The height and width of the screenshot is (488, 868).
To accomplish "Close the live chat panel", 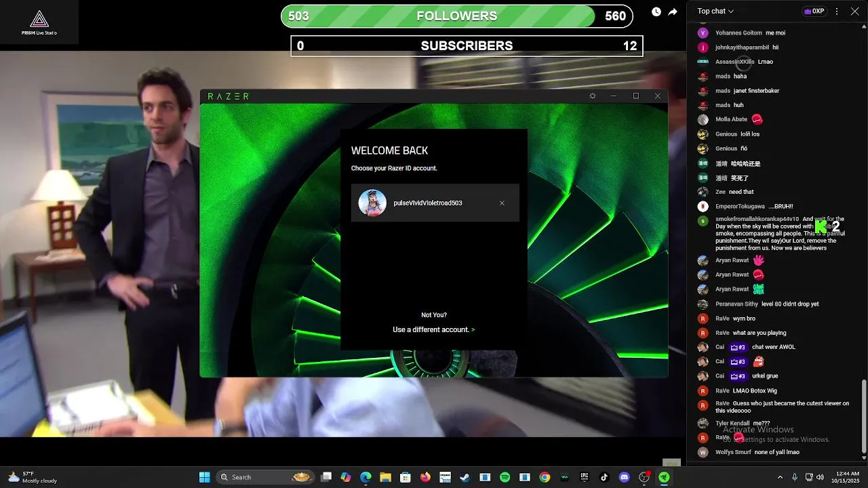I will coord(855,12).
